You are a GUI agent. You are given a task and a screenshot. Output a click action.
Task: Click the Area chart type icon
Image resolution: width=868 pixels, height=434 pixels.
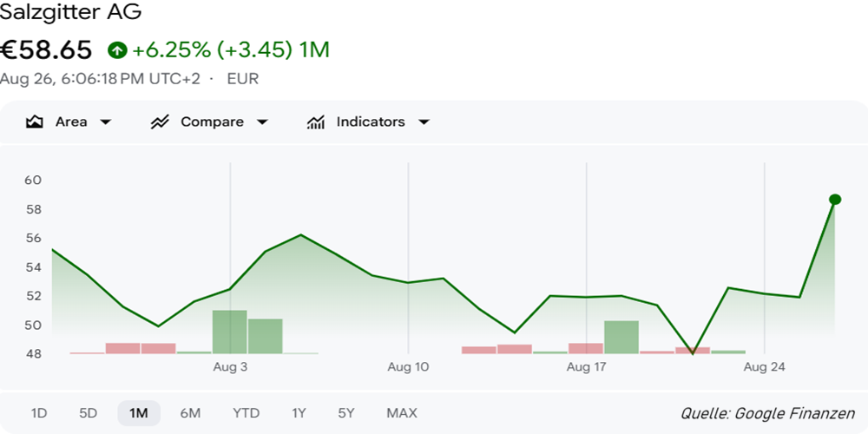tap(35, 122)
